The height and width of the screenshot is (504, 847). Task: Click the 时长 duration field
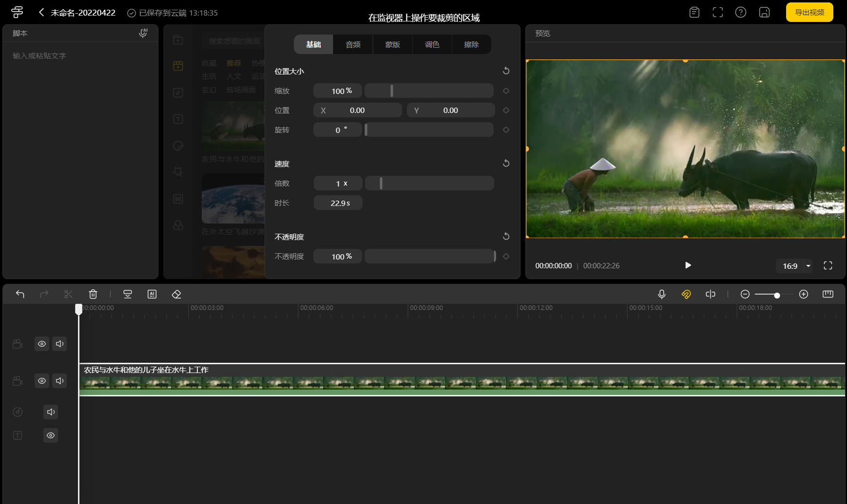[x=338, y=203]
